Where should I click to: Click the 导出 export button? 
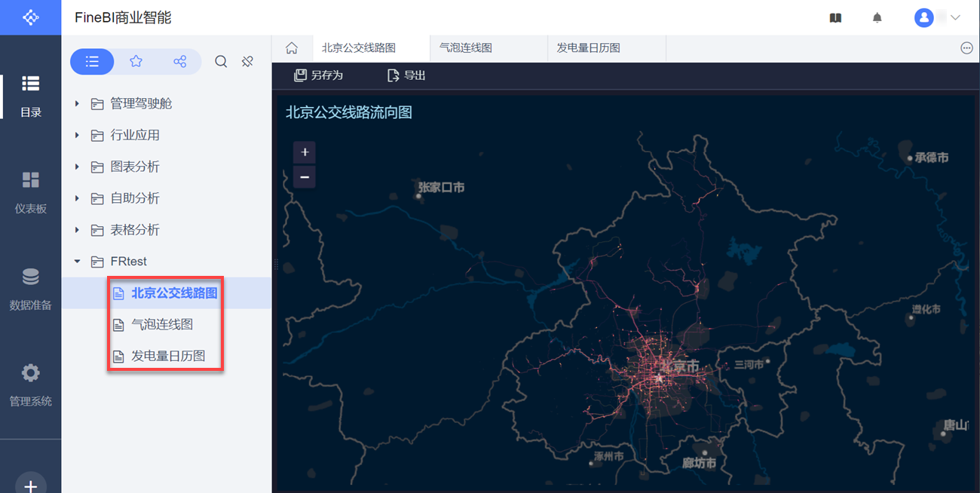tap(406, 75)
